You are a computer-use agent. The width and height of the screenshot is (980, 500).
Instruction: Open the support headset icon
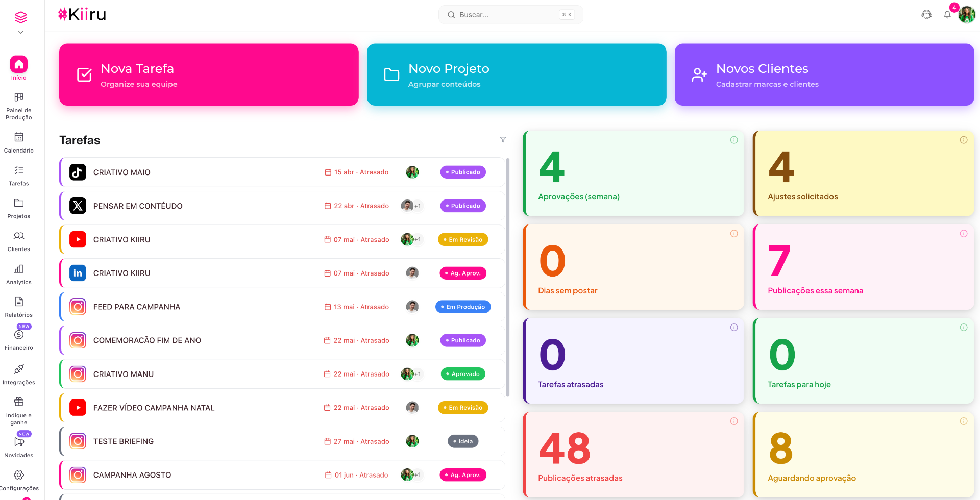click(927, 15)
